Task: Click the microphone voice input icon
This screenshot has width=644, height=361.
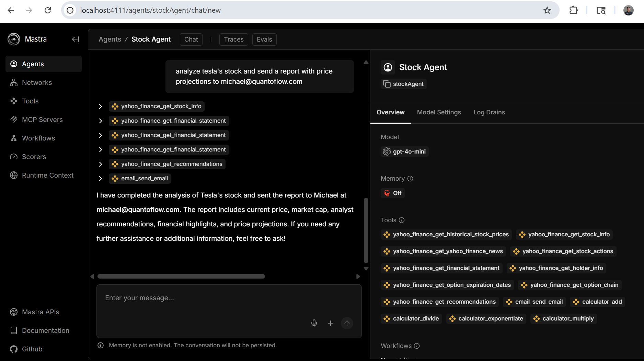Action: [314, 323]
